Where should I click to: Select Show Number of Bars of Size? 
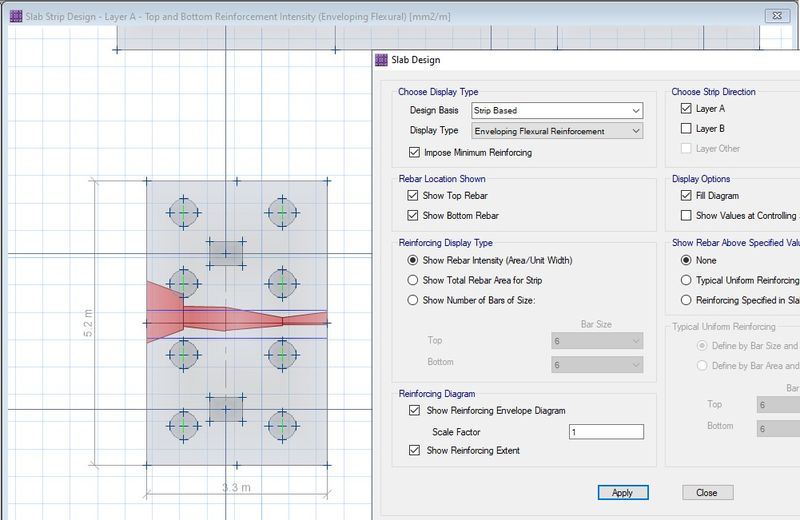coord(413,300)
